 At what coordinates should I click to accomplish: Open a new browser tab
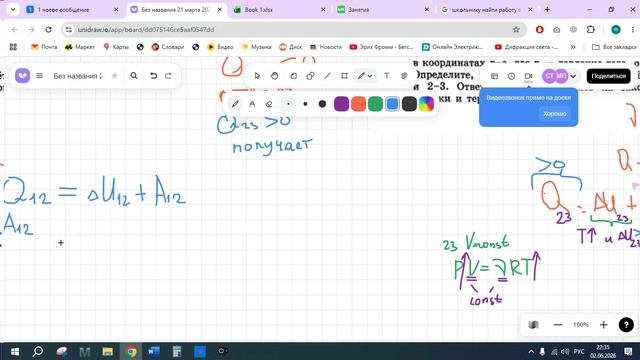(547, 9)
